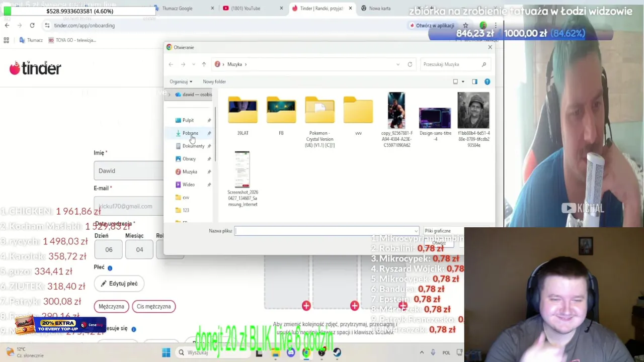644x362 pixels.
Task: Click the Dzień field showing 06
Action: (109, 249)
